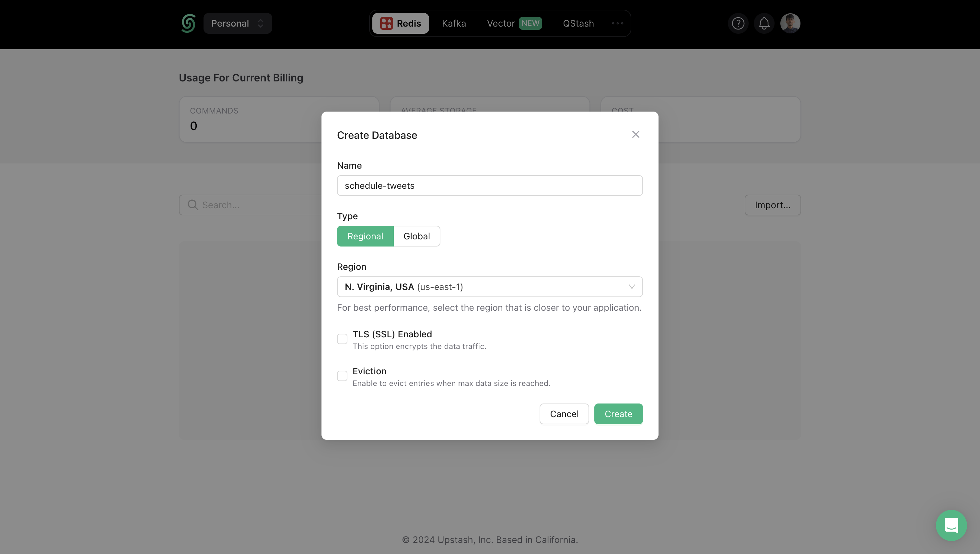
Task: Click the Upstash logo
Action: click(x=188, y=23)
